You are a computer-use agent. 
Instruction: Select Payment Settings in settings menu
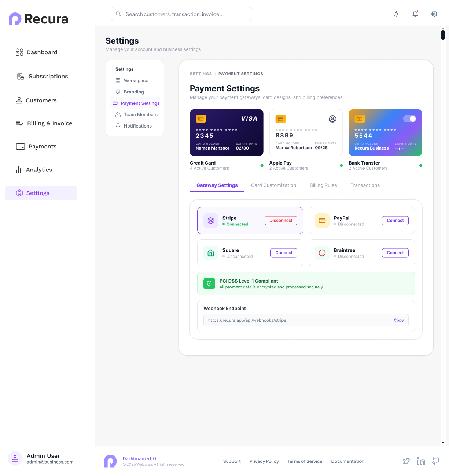click(135, 103)
